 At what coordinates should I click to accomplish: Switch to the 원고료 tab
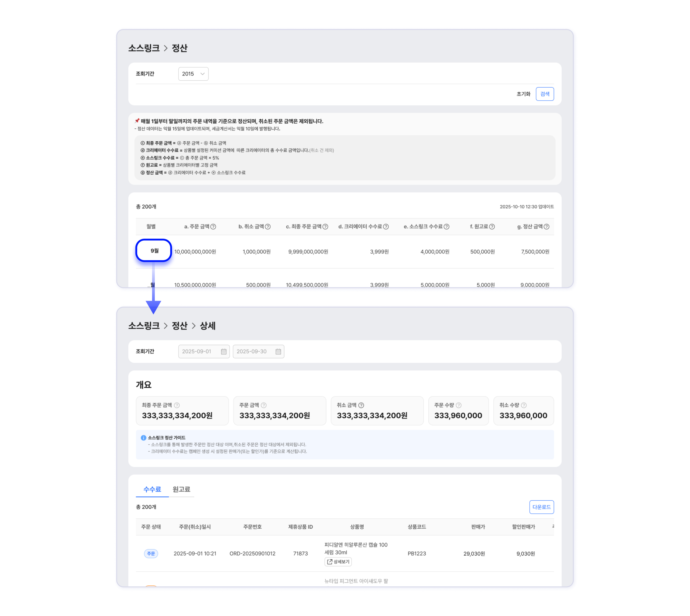point(181,489)
